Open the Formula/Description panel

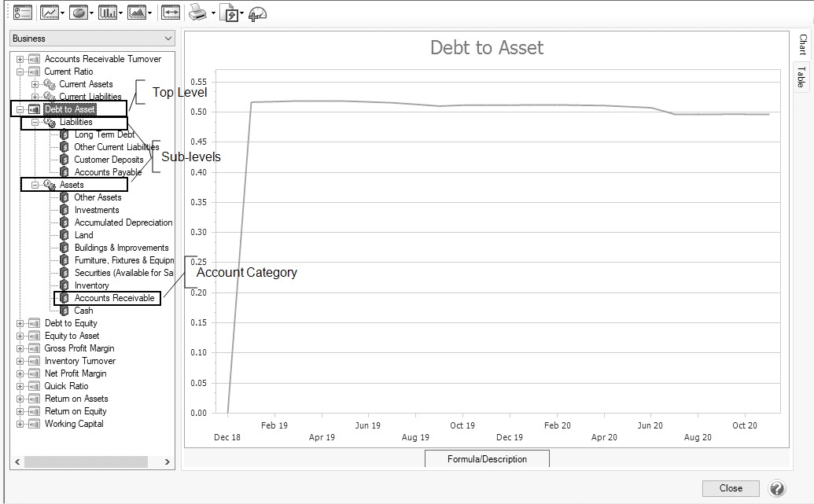pyautogui.click(x=487, y=459)
